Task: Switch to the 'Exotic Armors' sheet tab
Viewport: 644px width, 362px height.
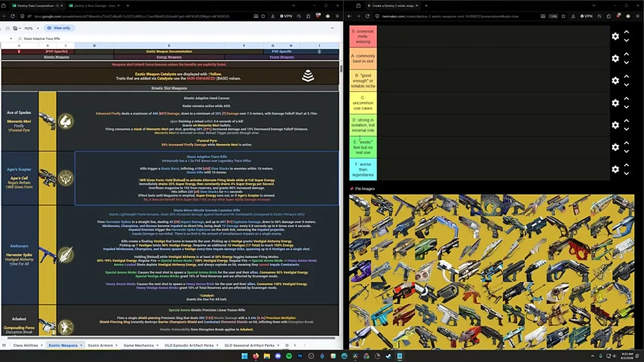Action: [x=100, y=345]
